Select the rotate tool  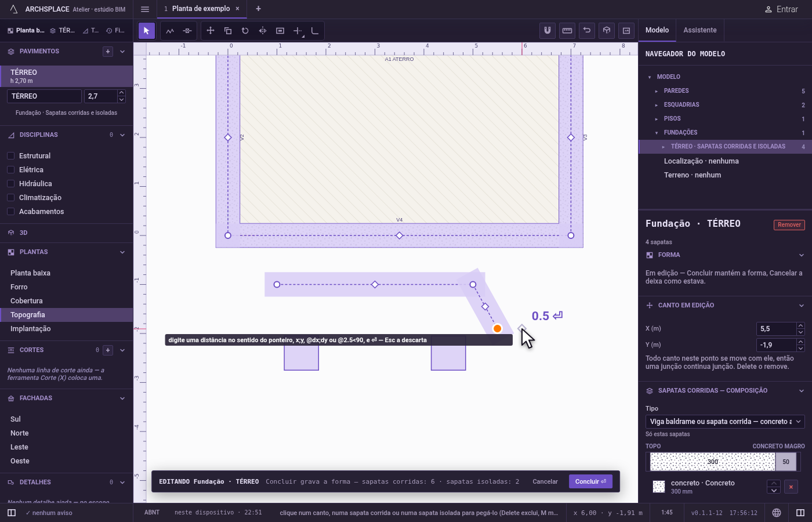[x=245, y=31]
